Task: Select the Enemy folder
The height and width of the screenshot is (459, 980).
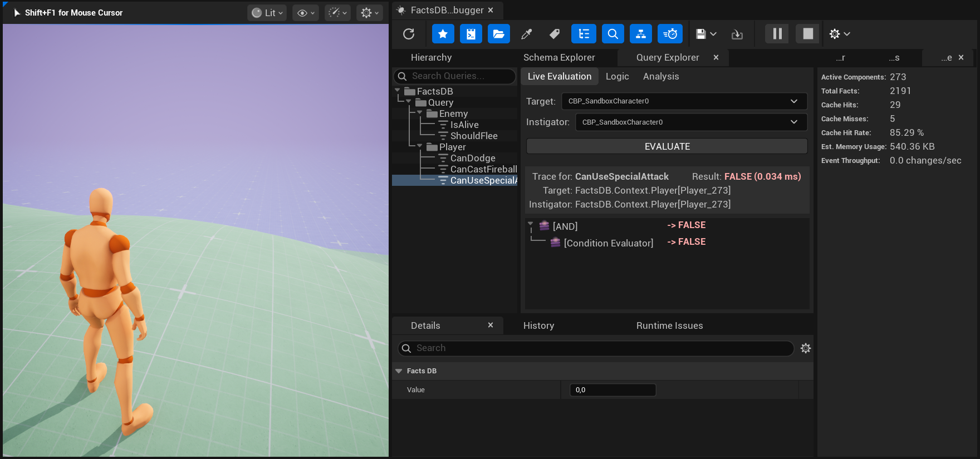Action: pyautogui.click(x=453, y=113)
